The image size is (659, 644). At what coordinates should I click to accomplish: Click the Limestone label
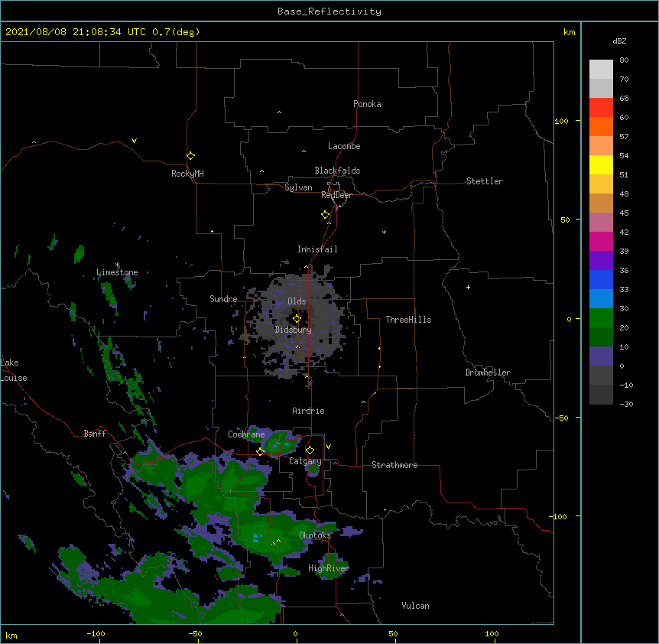pos(117,272)
